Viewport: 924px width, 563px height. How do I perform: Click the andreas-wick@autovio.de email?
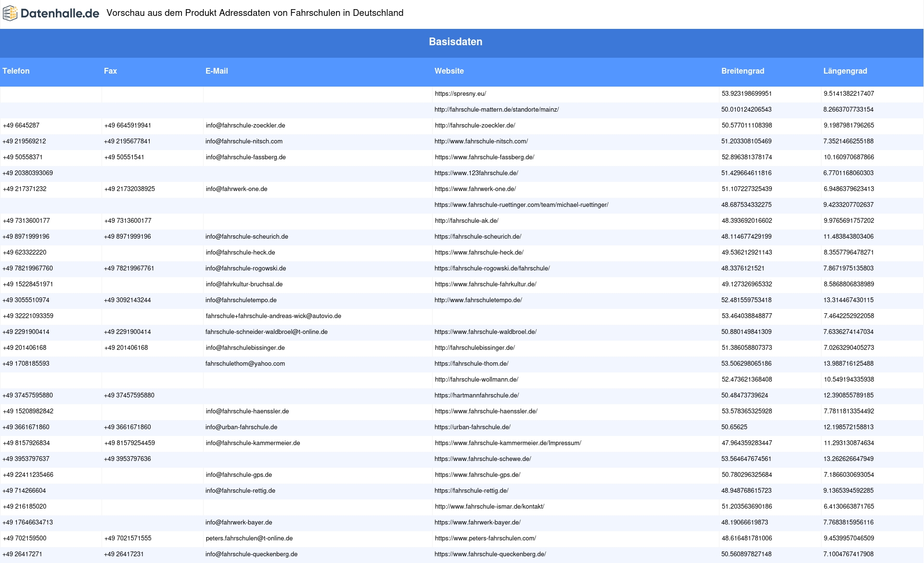pyautogui.click(x=273, y=316)
